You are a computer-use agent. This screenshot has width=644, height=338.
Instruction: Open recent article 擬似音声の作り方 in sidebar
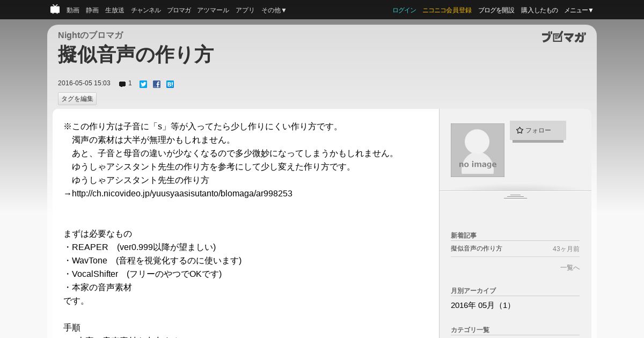click(477, 249)
